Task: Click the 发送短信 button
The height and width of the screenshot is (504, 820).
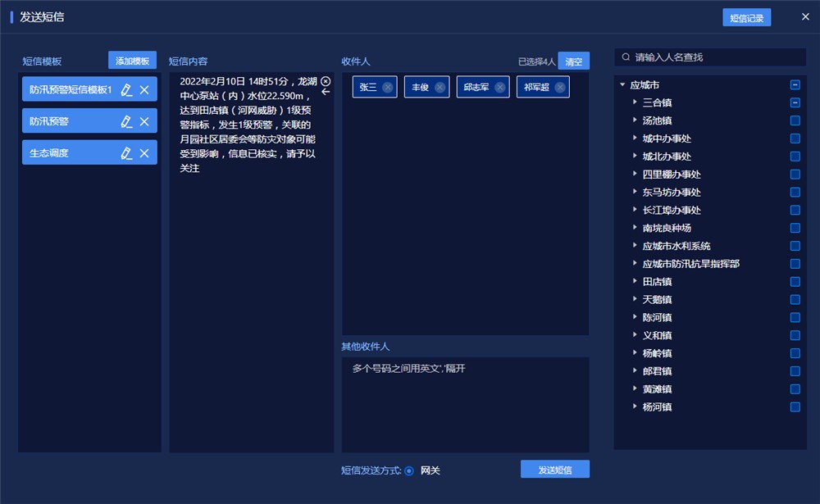Action: tap(554, 470)
